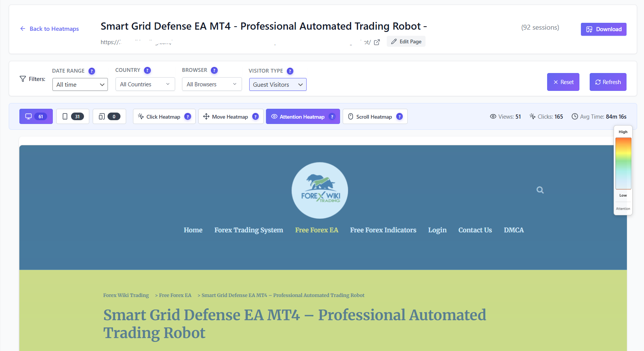Image resolution: width=644 pixels, height=351 pixels.
Task: Open the All Browsers dropdown
Action: pyautogui.click(x=212, y=84)
